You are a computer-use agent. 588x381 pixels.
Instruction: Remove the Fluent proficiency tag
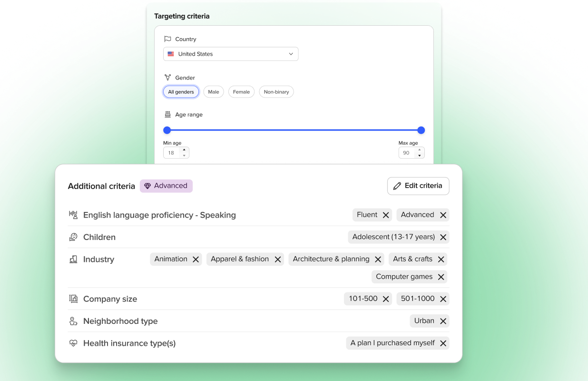tap(386, 215)
